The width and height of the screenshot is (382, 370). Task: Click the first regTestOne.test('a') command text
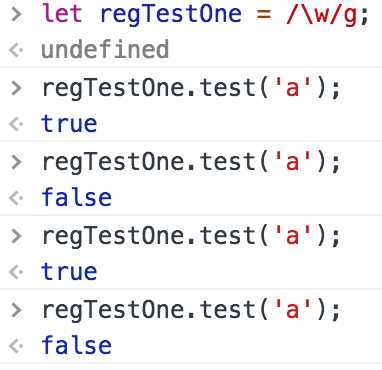click(x=191, y=89)
